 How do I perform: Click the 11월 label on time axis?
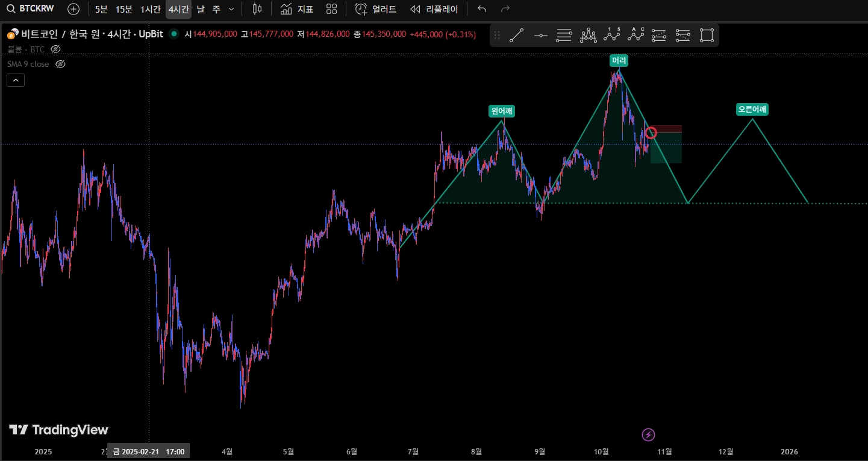tap(664, 451)
